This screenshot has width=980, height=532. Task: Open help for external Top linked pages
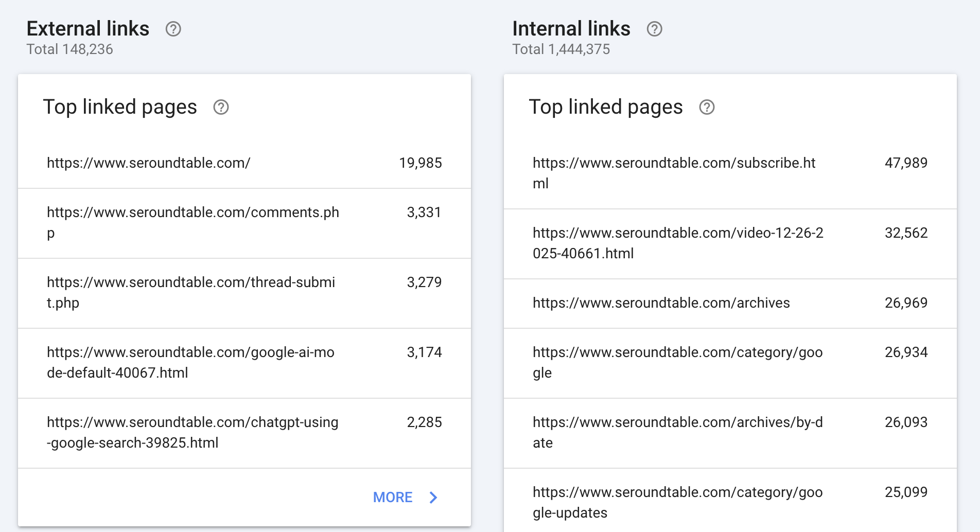coord(221,108)
